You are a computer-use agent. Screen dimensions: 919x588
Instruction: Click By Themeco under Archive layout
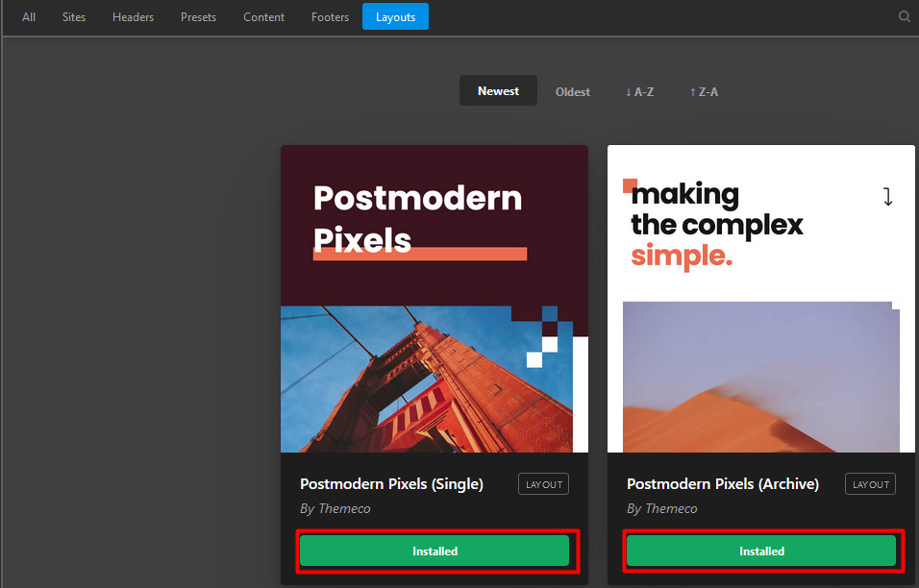coord(662,508)
